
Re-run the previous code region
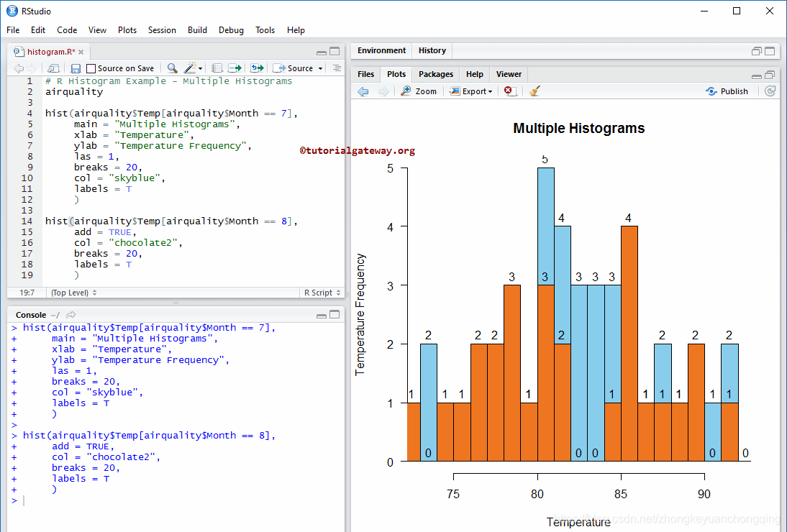pyautogui.click(x=257, y=68)
